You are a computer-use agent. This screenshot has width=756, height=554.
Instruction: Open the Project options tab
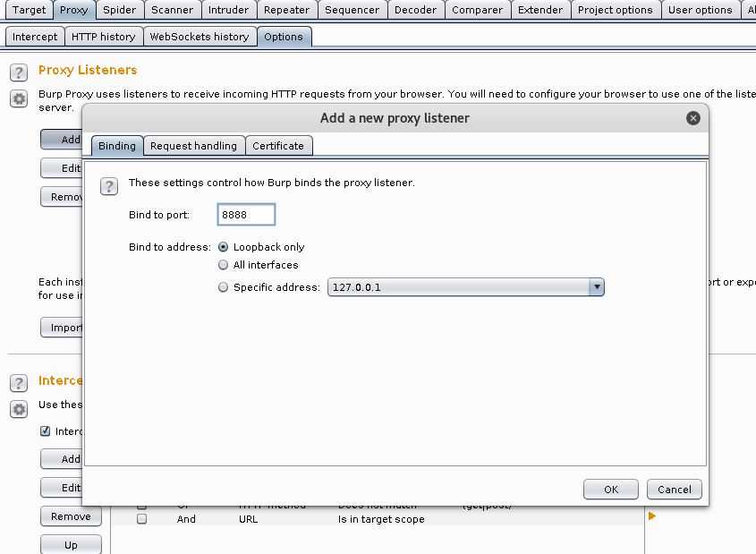click(616, 10)
